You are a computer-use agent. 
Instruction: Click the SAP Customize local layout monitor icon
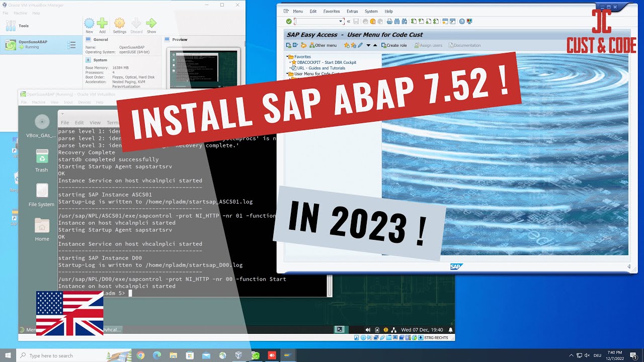click(x=469, y=21)
